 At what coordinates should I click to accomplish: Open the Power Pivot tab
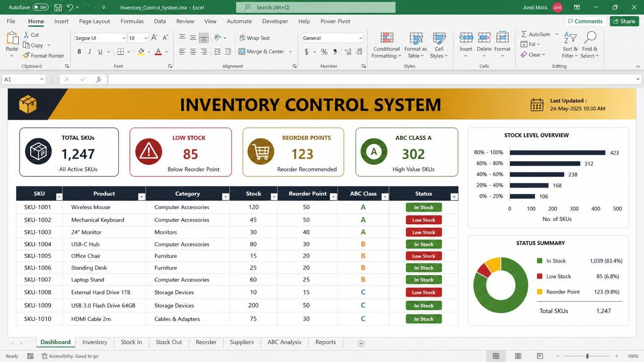pyautogui.click(x=335, y=22)
